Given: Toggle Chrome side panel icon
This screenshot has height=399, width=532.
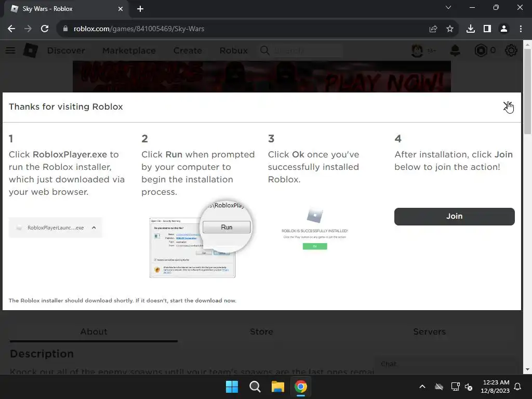Looking at the screenshot, I should click(x=487, y=29).
